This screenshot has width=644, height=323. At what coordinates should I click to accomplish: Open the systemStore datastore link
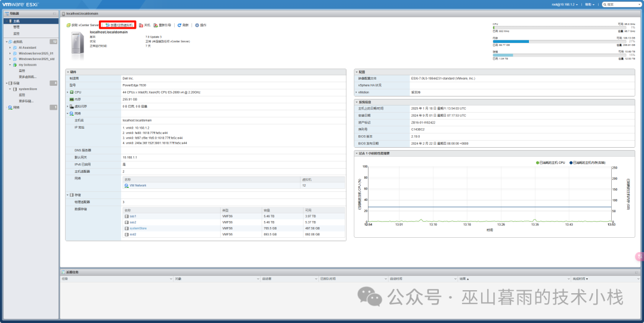click(x=138, y=228)
